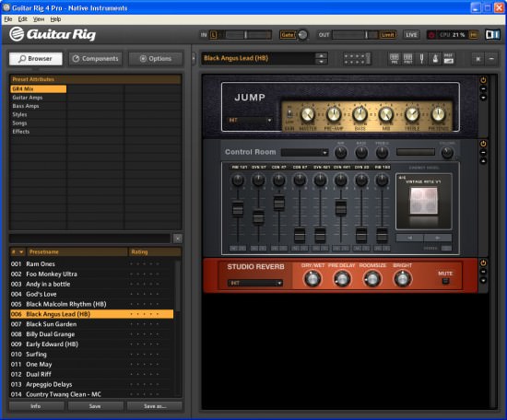Switch to the Options tab
Image resolution: width=507 pixels, height=420 pixels.
point(156,59)
